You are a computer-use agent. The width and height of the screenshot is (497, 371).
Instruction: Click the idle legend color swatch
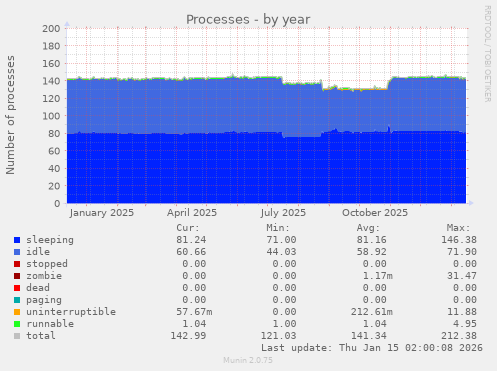click(x=17, y=252)
